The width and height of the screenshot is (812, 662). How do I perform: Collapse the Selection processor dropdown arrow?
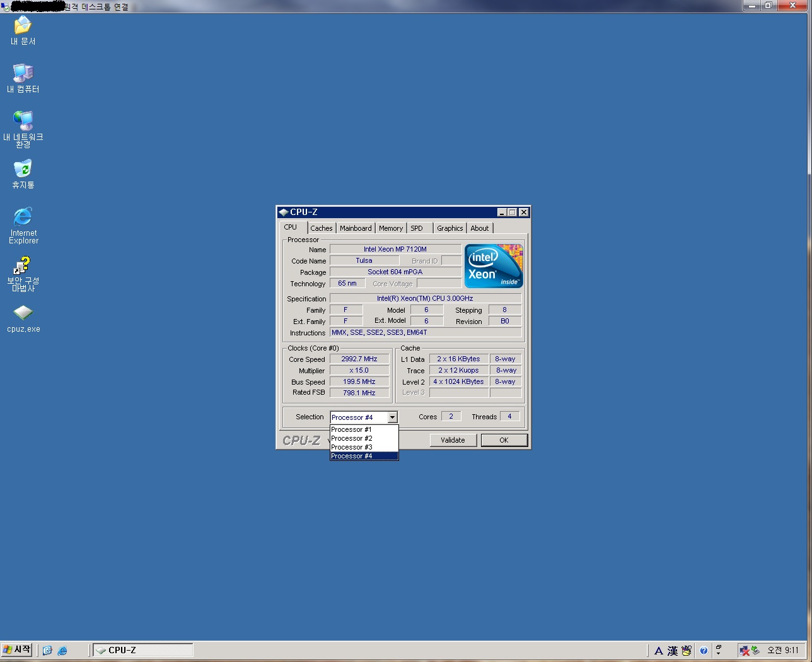tap(392, 417)
